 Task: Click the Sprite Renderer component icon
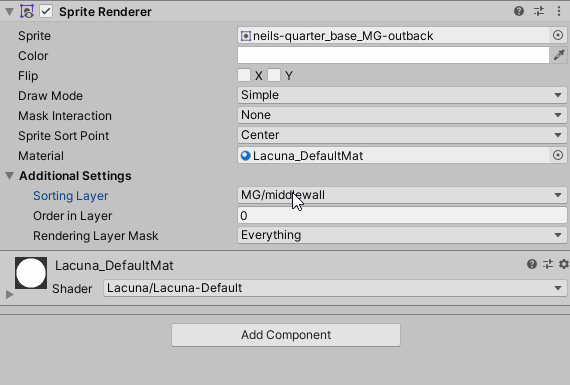(27, 11)
